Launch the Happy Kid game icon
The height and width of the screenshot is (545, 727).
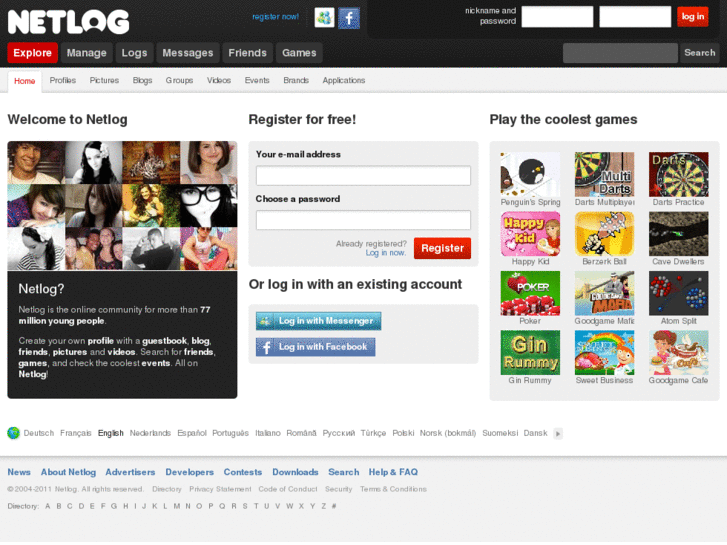tap(530, 234)
